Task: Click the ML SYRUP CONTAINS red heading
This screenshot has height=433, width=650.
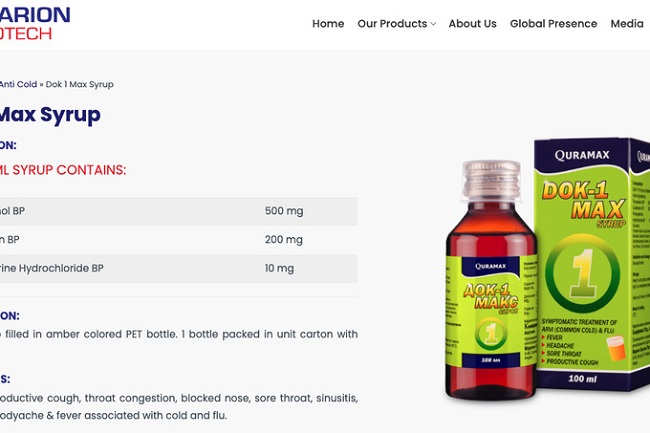Action: (63, 170)
